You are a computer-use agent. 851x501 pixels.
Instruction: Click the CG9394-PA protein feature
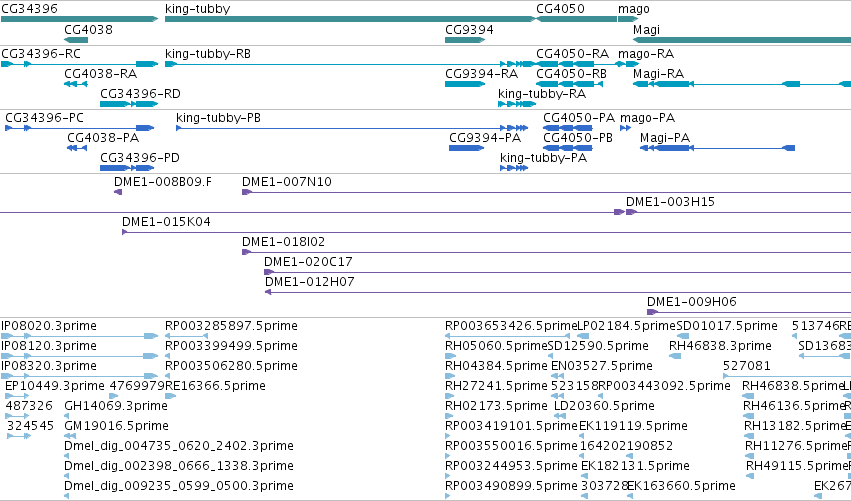pyautogui.click(x=466, y=148)
